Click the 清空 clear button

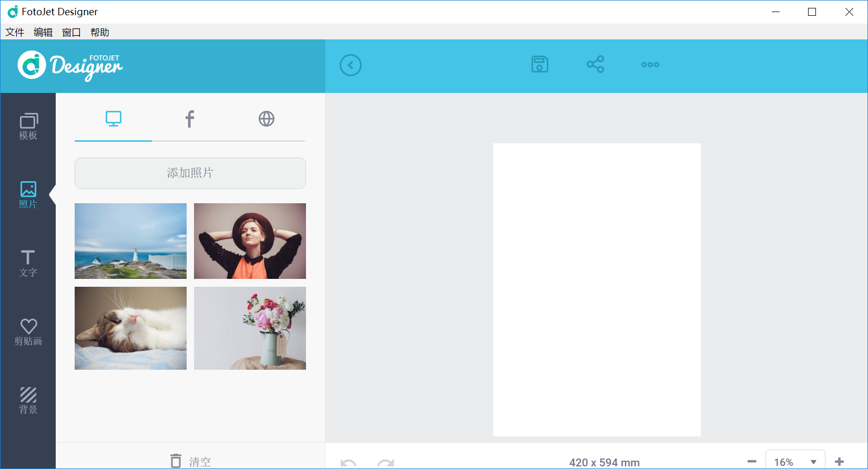(x=190, y=461)
